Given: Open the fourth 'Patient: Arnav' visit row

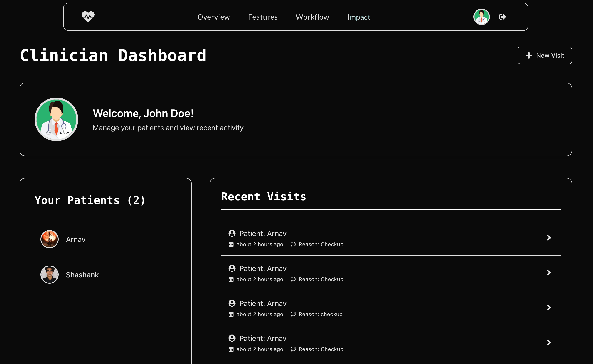Looking at the screenshot, I should click(x=263, y=338).
